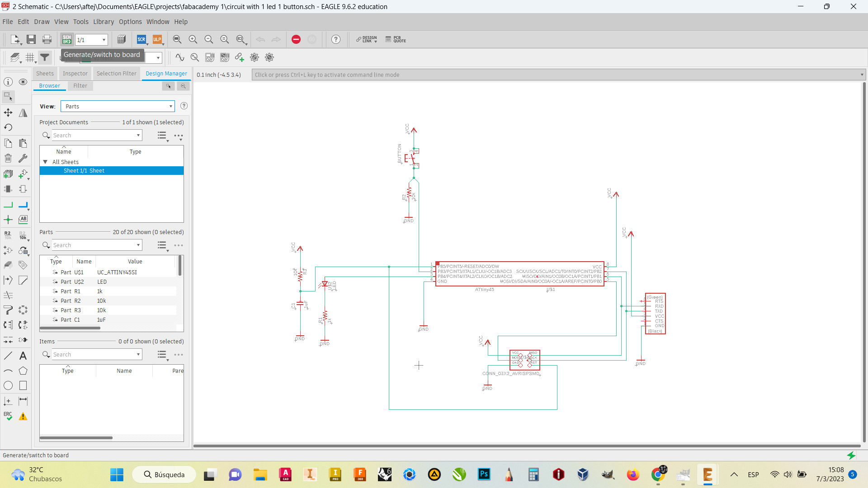
Task: Select the Move tool
Action: pyautogui.click(x=8, y=113)
